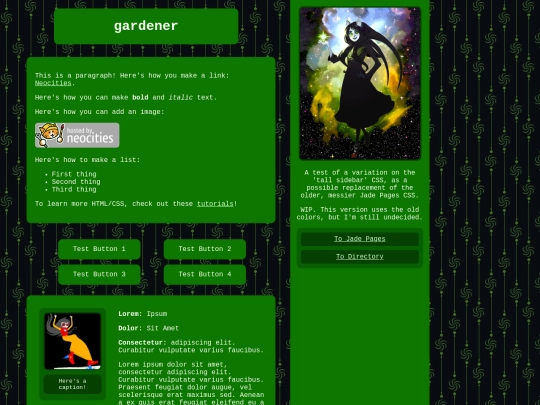Click the gardener page title

[x=146, y=26]
